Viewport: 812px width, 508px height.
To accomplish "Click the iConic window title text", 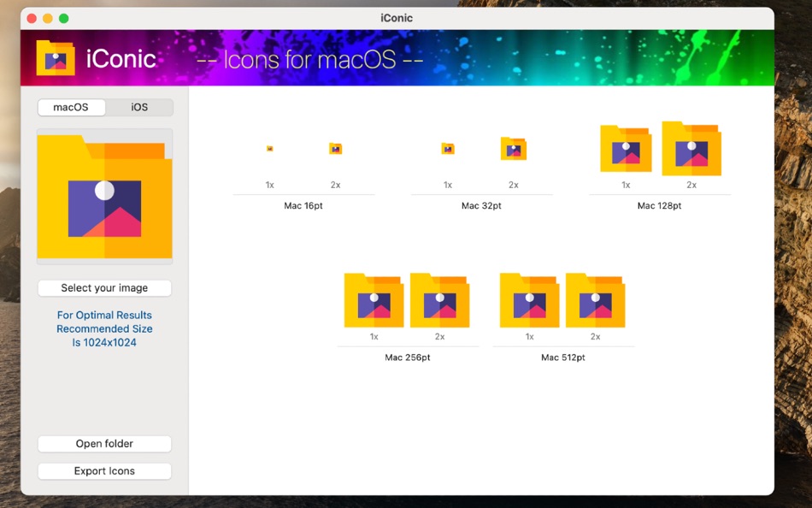I will 397,18.
